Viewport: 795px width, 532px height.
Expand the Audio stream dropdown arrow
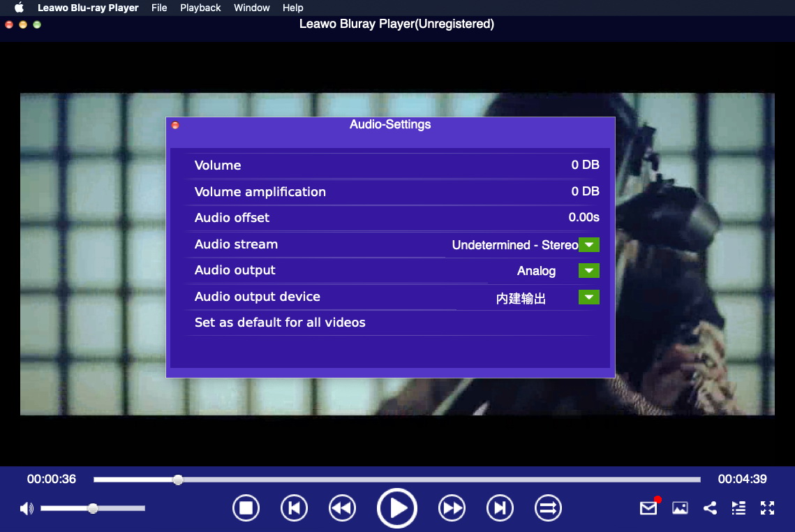click(x=588, y=244)
